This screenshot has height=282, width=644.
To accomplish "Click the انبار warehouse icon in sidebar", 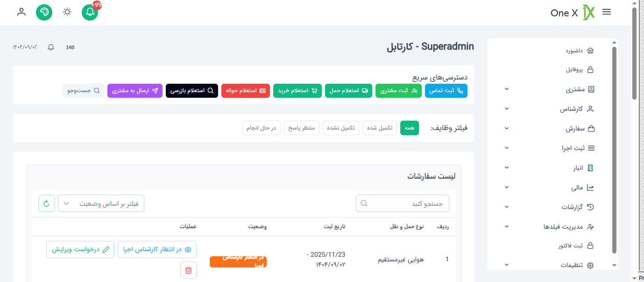I will pos(590,167).
